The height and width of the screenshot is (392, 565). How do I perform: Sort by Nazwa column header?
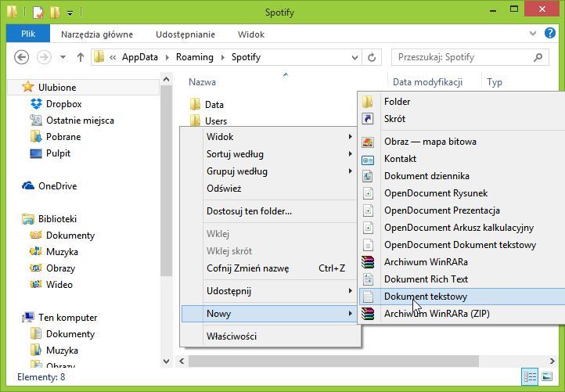[202, 82]
